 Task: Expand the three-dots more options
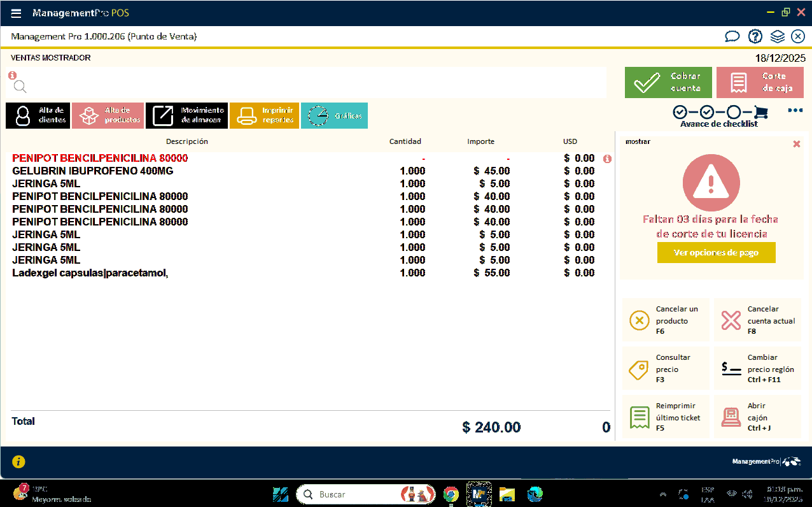(795, 110)
